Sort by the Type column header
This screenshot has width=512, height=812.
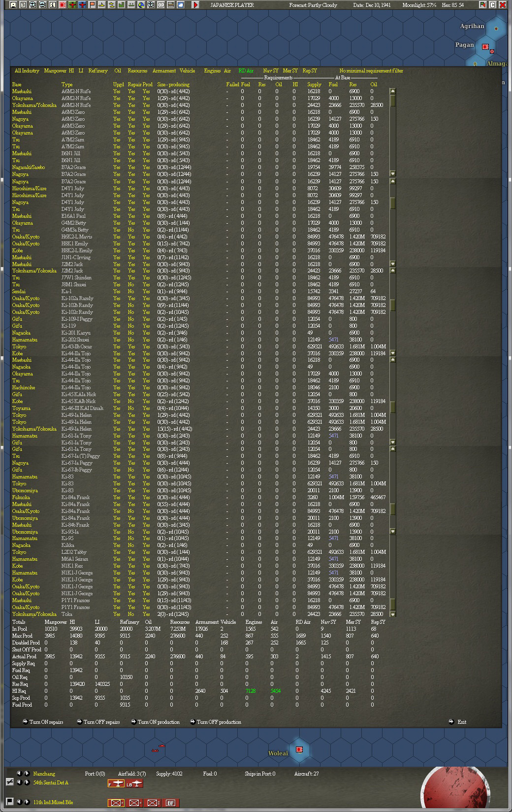point(66,84)
